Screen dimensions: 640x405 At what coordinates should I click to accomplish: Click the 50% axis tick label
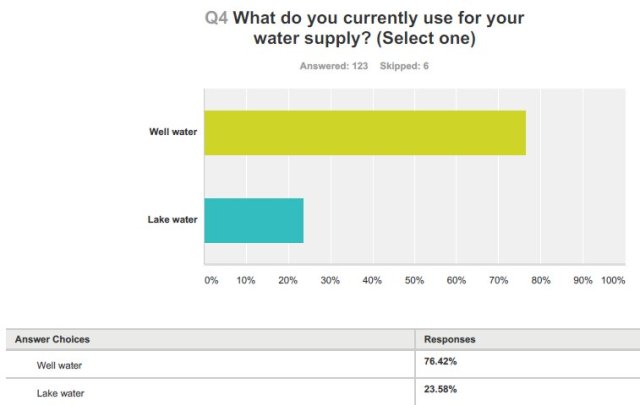(415, 280)
